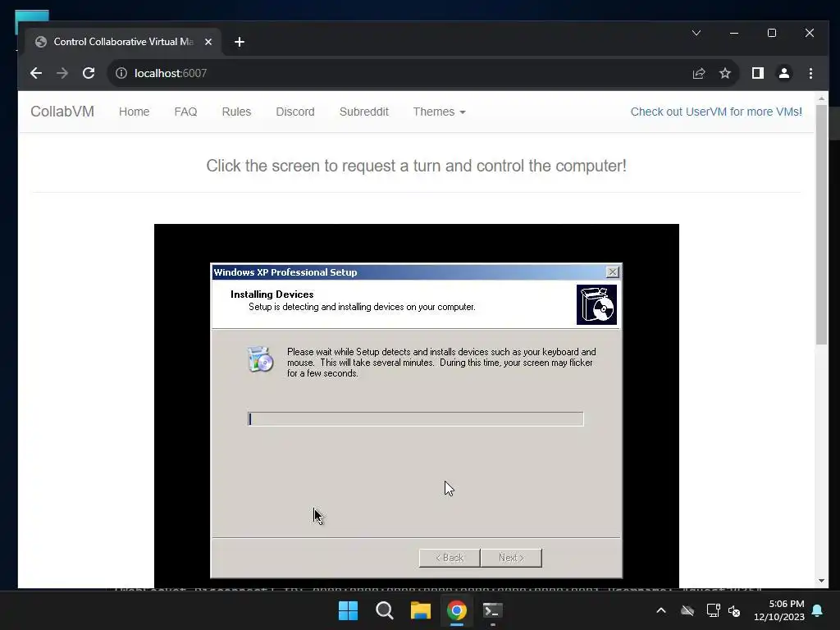Share this page icon in address bar
This screenshot has height=630, width=840.
pos(699,73)
